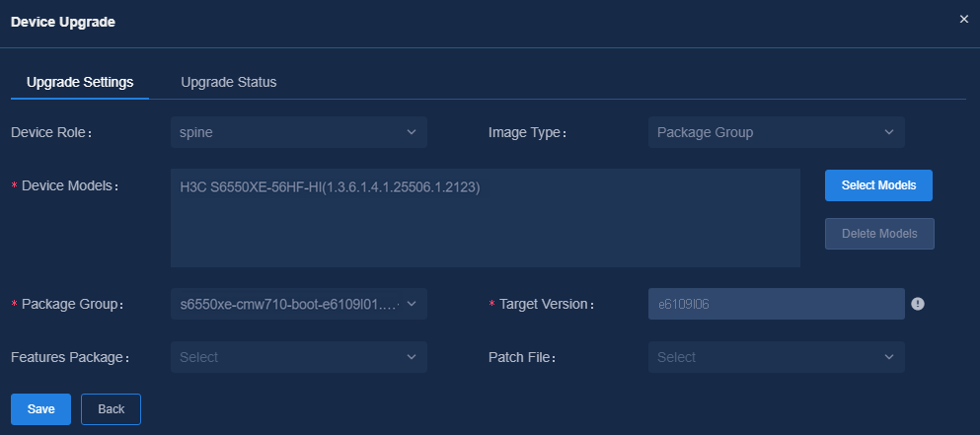This screenshot has height=435, width=980.
Task: Focus the Target Version field e6109l06
Action: (777, 304)
